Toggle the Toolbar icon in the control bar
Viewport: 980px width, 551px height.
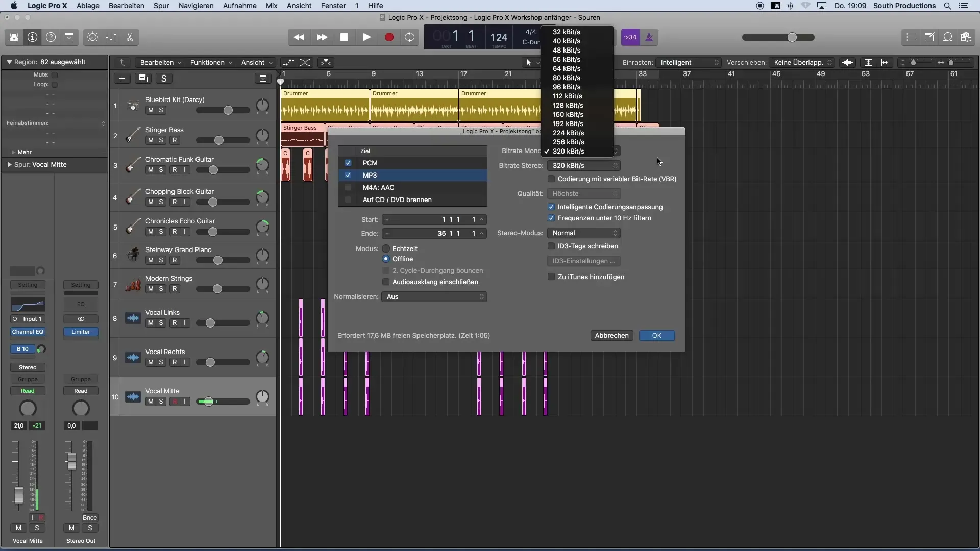pos(69,37)
